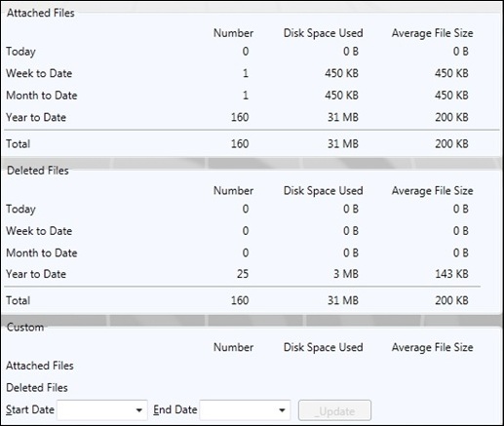Click Custom section Deleted Files row label
The height and width of the screenshot is (426, 504).
[37, 387]
